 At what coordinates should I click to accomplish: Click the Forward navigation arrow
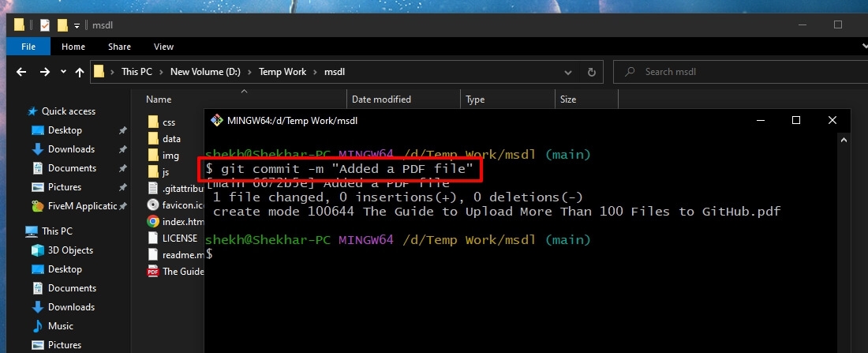[44, 72]
